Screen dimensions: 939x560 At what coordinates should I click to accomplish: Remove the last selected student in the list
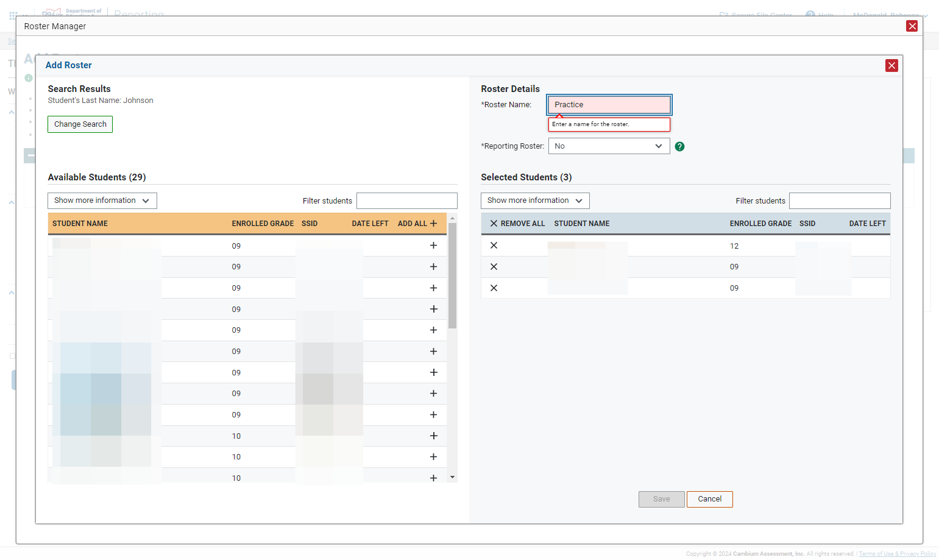click(x=494, y=288)
